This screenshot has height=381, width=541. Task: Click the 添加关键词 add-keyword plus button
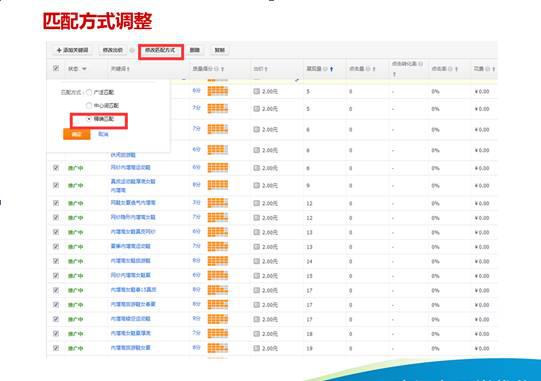pos(72,50)
